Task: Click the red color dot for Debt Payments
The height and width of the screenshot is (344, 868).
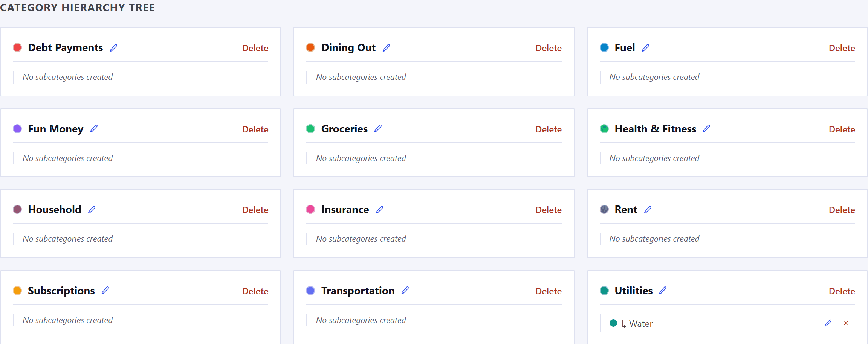Action: 17,47
